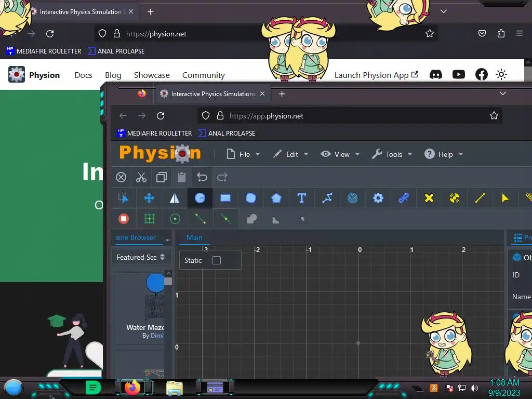
Task: Click the grey subtract shapes icon
Action: pos(275,220)
